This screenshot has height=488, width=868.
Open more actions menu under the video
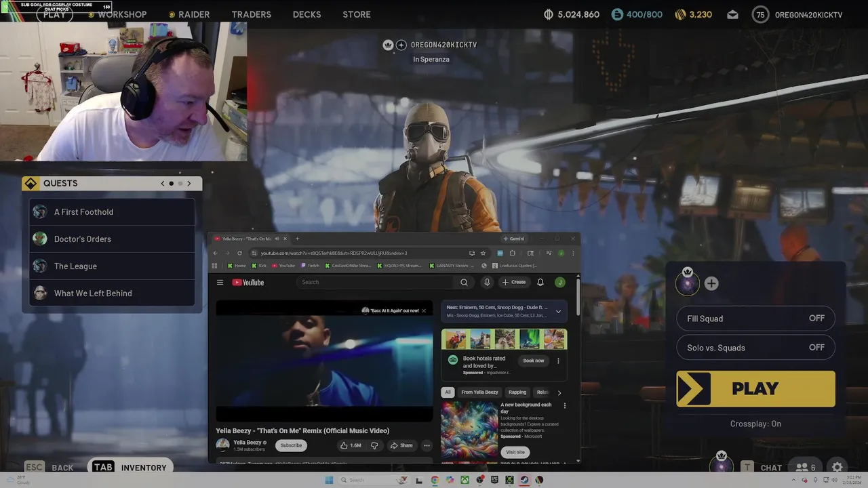click(427, 445)
